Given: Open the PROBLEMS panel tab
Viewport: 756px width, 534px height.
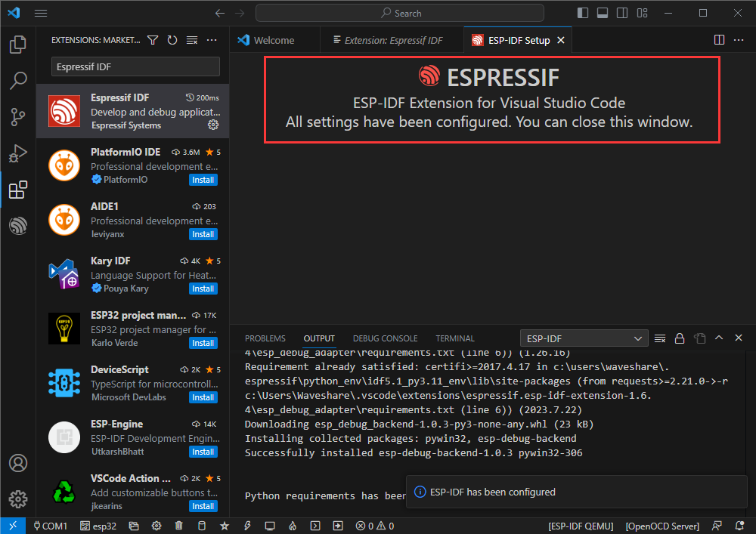Looking at the screenshot, I should 265,338.
